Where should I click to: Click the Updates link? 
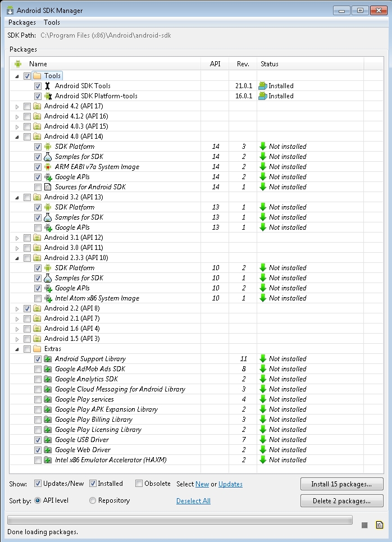pos(230,484)
